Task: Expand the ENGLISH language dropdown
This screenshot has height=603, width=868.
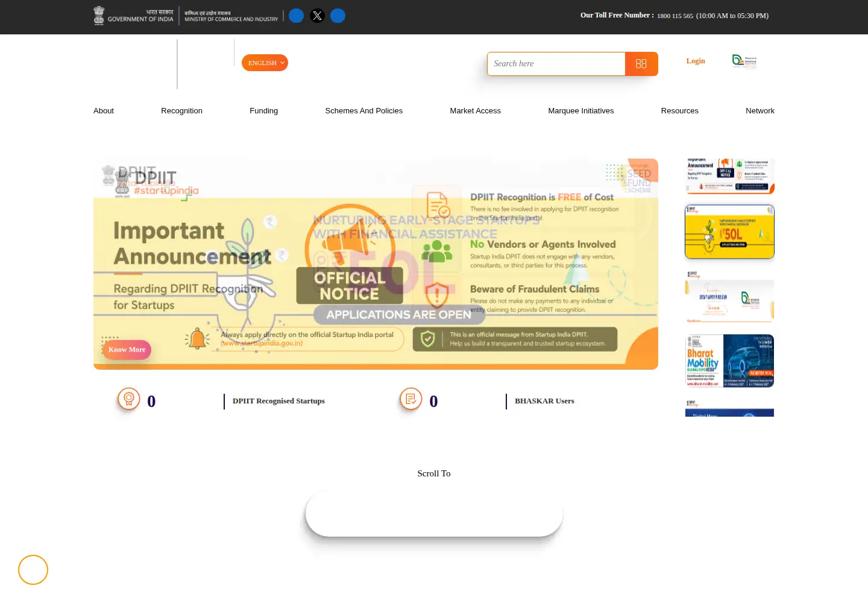Action: pyautogui.click(x=265, y=63)
